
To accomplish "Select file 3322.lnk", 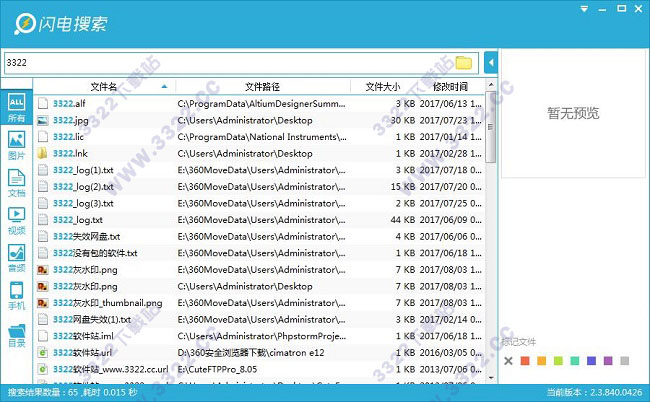I will [x=70, y=153].
